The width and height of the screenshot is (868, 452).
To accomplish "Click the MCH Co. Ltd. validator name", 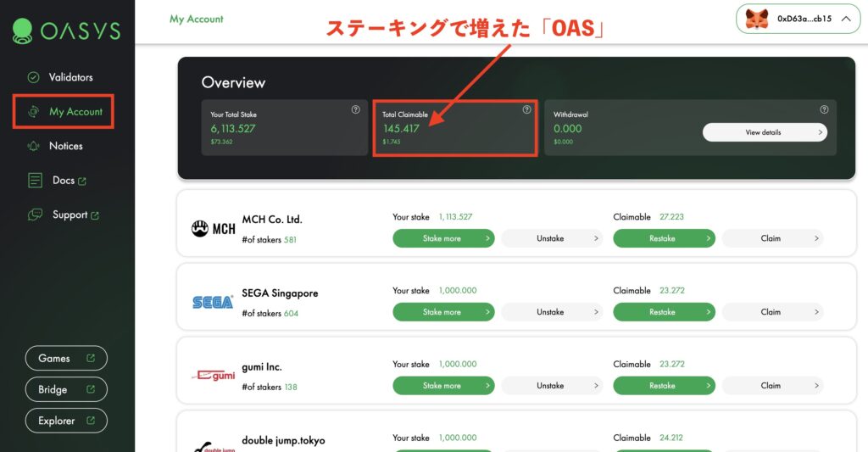I will [272, 220].
